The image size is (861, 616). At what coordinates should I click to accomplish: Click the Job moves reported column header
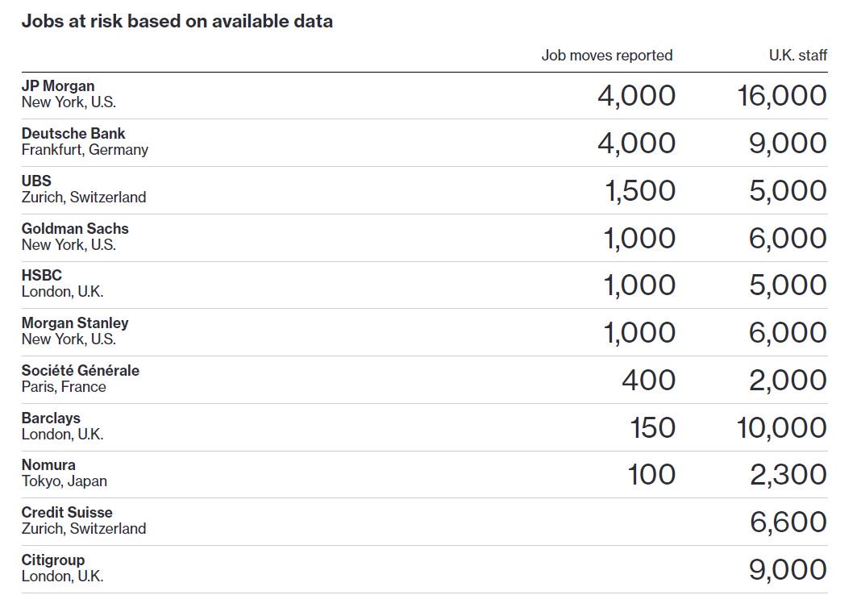click(x=607, y=56)
